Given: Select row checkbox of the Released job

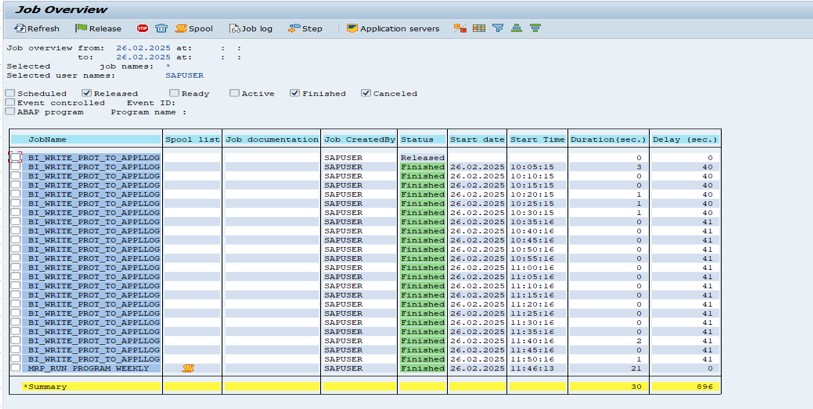Looking at the screenshot, I should coord(16,157).
